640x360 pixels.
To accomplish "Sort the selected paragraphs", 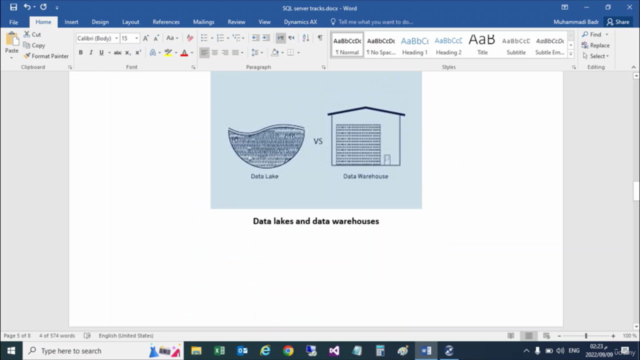I will 306,38.
